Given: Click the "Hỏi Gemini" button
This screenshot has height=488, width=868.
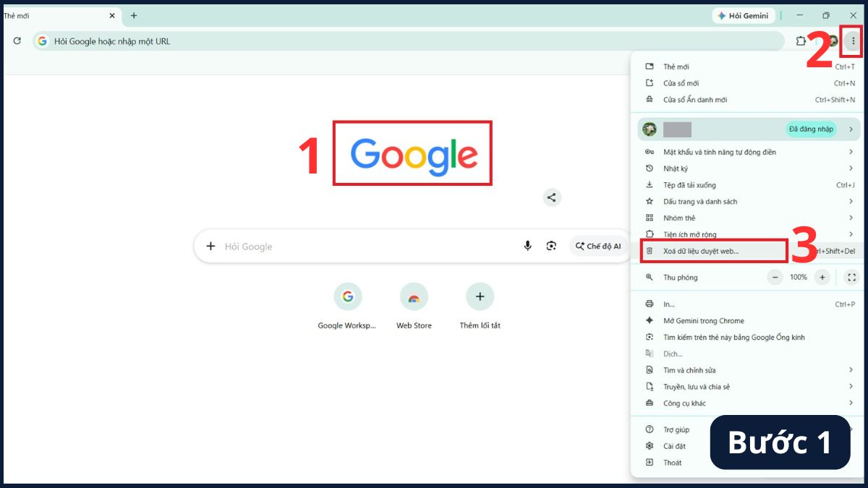Looking at the screenshot, I should (x=744, y=15).
